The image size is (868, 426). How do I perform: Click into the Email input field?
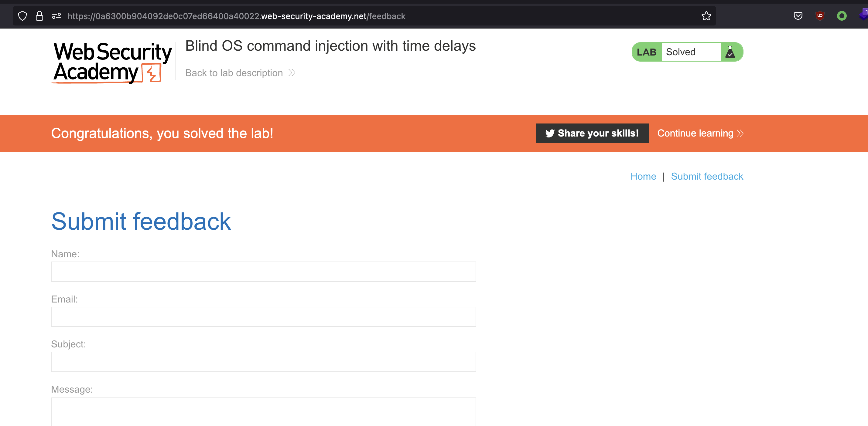(263, 316)
